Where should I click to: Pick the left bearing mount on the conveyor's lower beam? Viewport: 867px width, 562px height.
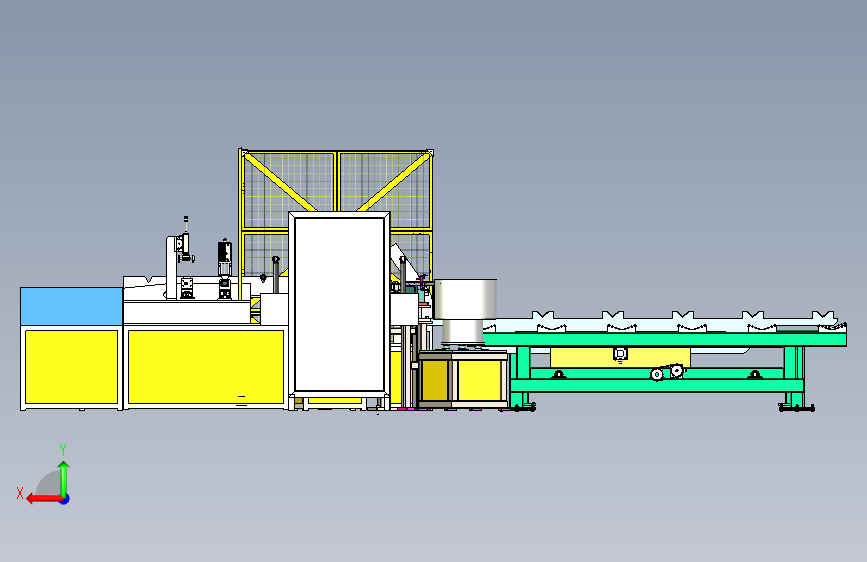559,375
